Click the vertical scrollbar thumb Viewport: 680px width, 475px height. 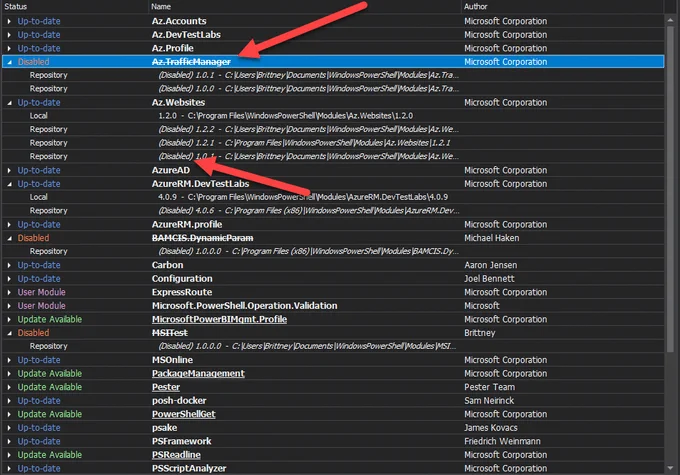(670, 187)
